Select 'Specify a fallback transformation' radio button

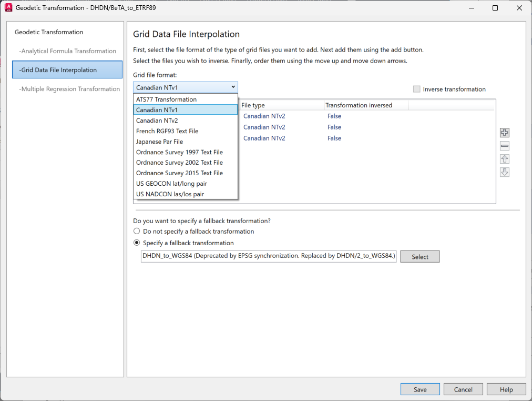(137, 243)
